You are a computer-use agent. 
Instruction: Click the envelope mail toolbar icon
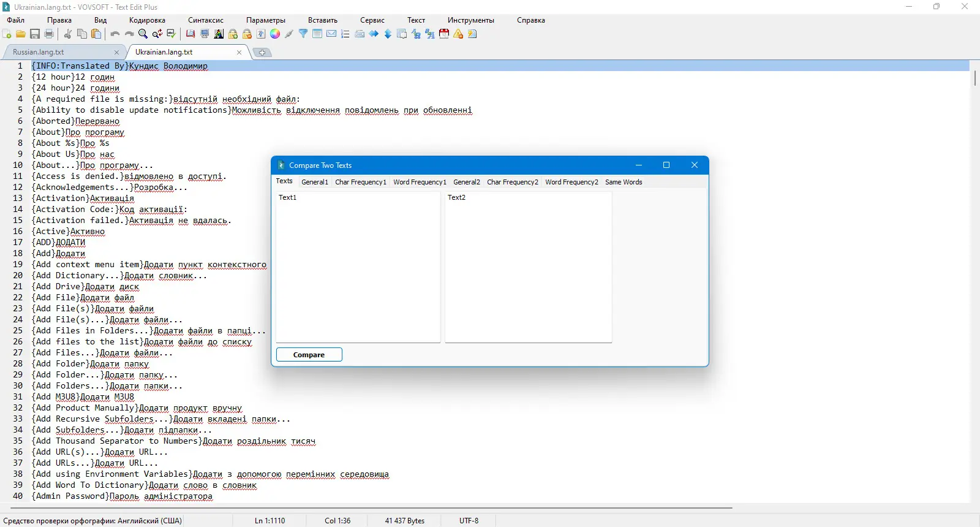331,34
